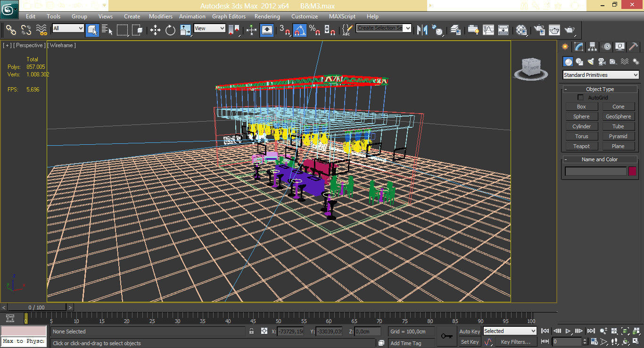Image resolution: width=644 pixels, height=348 pixels.
Task: Activate Bind to Space Warp tool
Action: (41, 30)
